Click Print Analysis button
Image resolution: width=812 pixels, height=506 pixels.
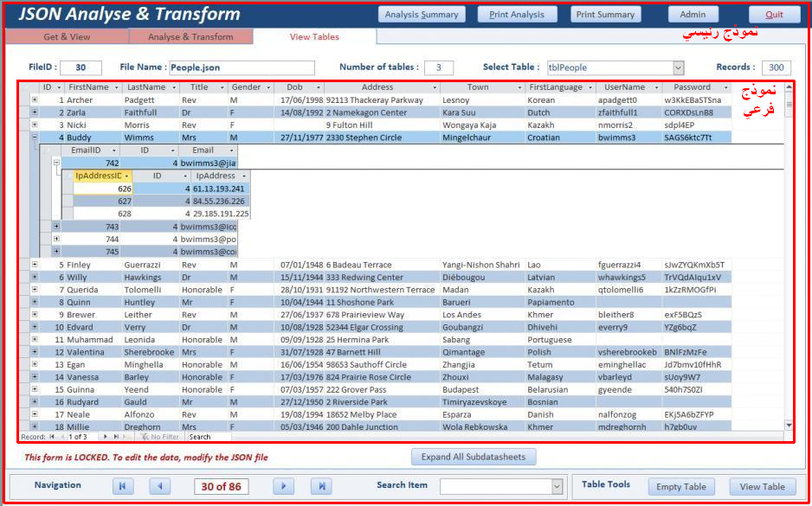517,15
